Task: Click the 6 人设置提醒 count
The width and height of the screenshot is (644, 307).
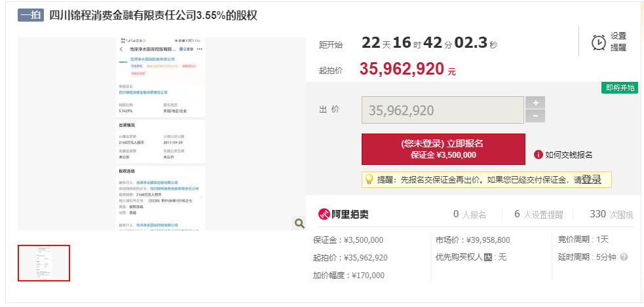Action: (539, 214)
